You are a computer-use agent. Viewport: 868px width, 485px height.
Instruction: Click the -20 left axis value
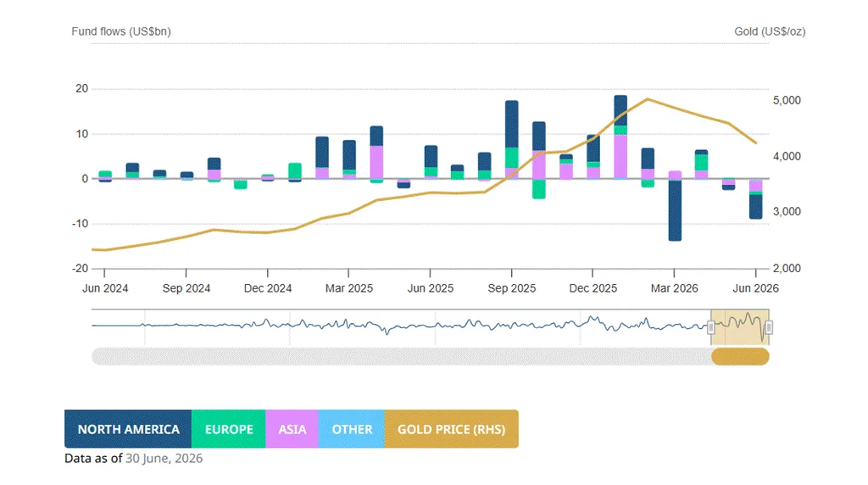(x=81, y=268)
